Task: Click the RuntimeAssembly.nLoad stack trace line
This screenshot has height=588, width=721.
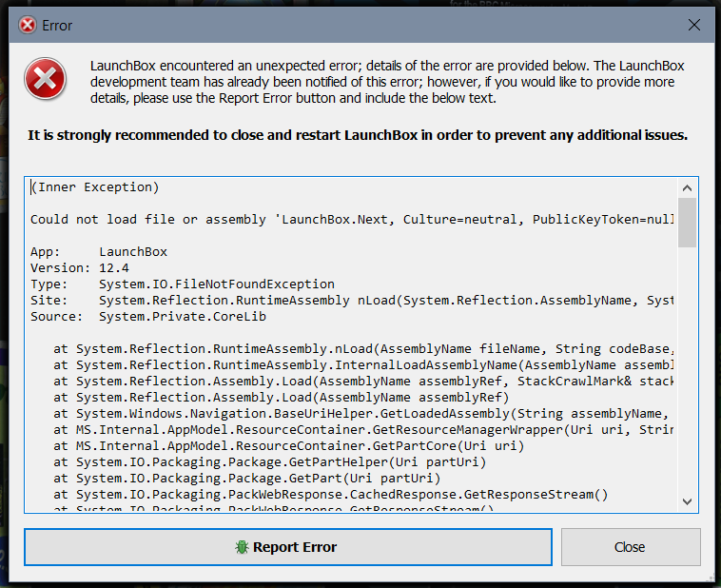Action: point(363,349)
